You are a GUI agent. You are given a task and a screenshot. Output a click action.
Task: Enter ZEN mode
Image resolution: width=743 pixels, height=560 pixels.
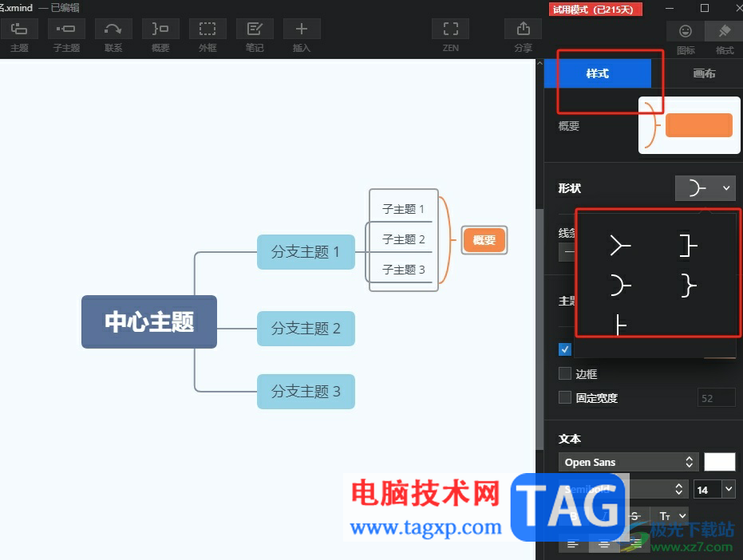451,29
